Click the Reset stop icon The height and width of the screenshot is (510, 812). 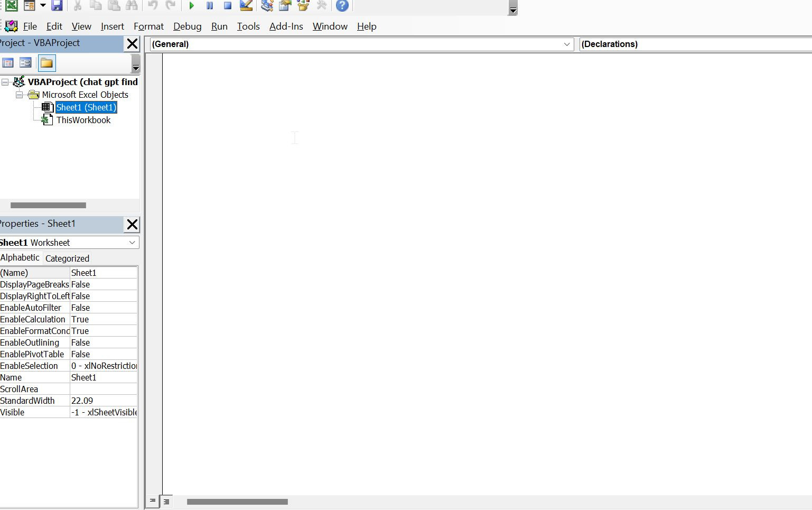tap(228, 6)
